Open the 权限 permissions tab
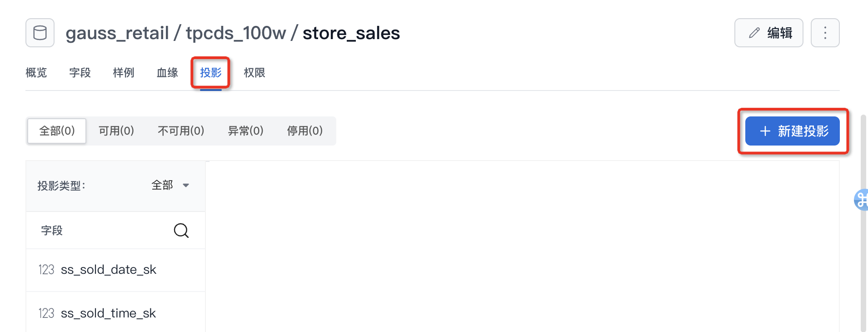 click(x=254, y=73)
